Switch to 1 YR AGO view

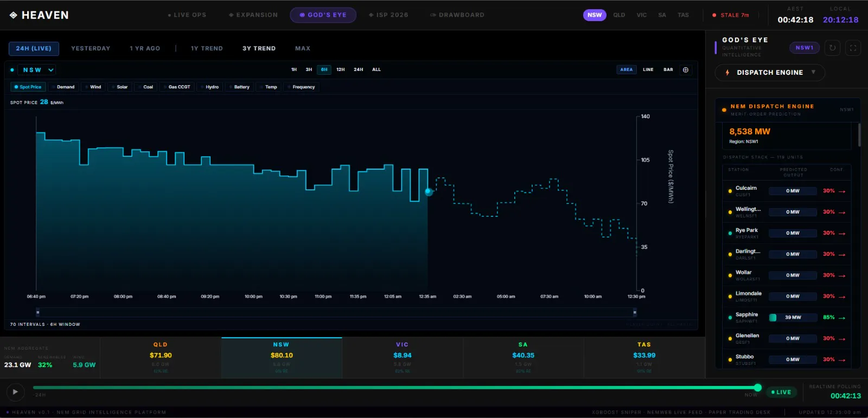click(145, 49)
